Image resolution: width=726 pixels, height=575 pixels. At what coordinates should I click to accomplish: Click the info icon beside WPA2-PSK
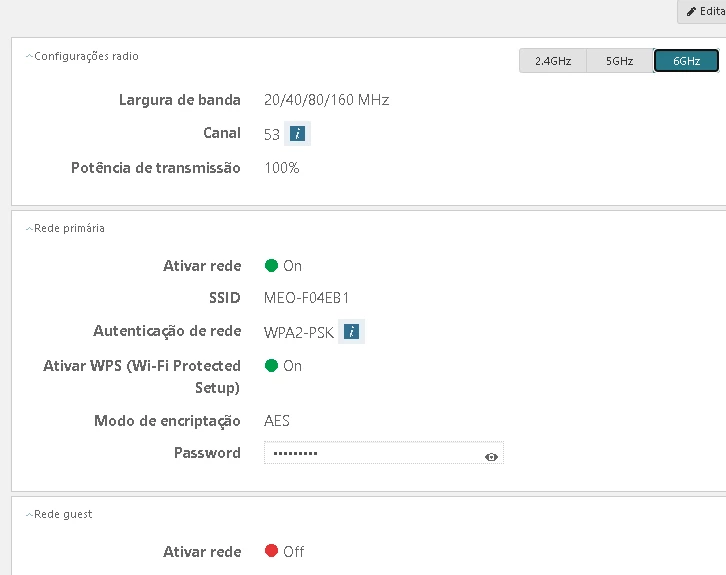point(351,332)
